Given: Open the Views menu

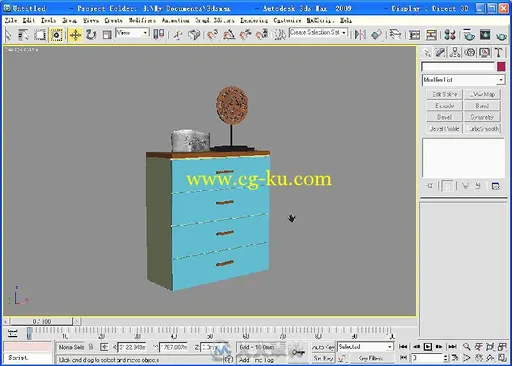Looking at the screenshot, I should [91, 21].
